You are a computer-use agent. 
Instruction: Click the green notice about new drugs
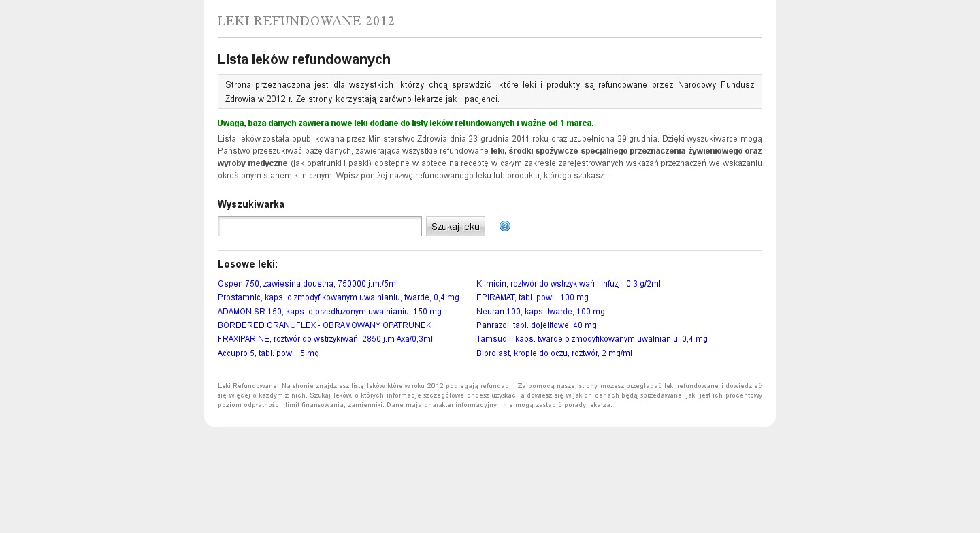[406, 123]
